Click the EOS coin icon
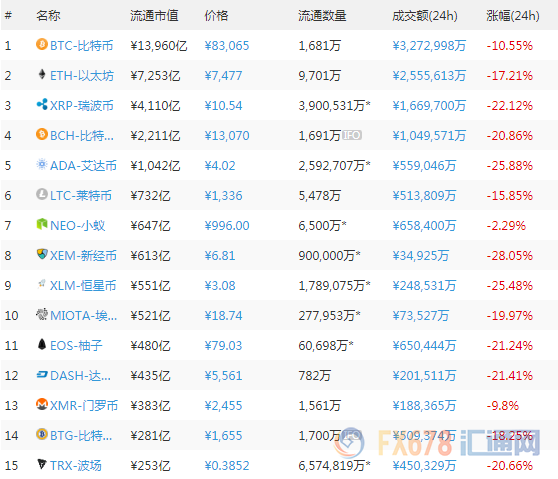The height and width of the screenshot is (479, 558). pyautogui.click(x=42, y=344)
